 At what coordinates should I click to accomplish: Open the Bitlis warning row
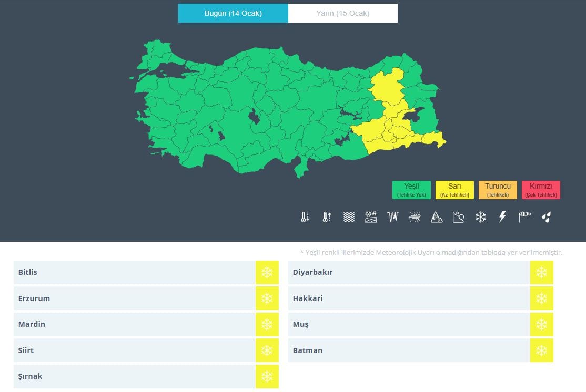(x=134, y=272)
